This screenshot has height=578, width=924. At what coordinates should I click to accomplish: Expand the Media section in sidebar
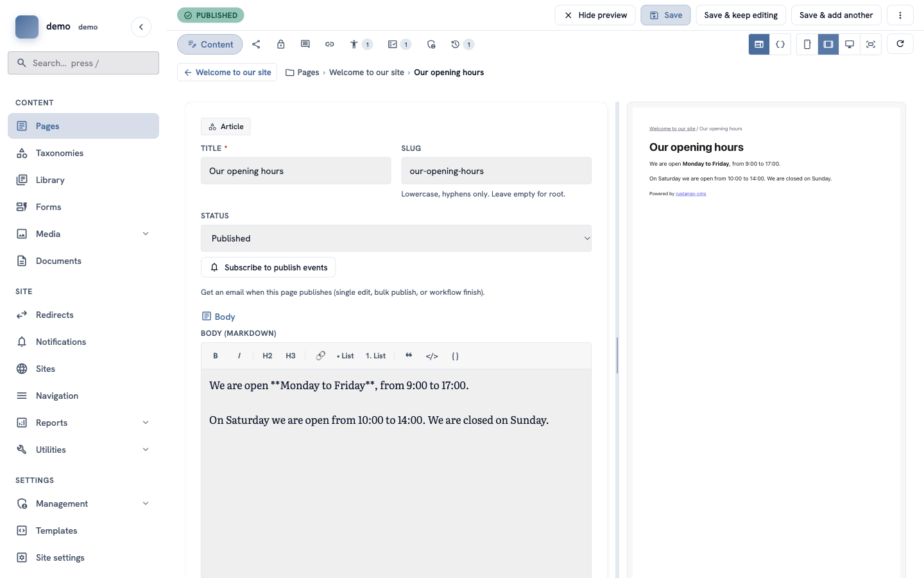[146, 234]
